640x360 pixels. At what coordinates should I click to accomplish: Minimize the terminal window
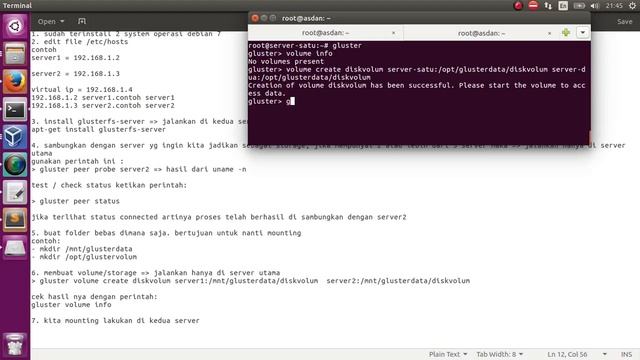(264, 18)
